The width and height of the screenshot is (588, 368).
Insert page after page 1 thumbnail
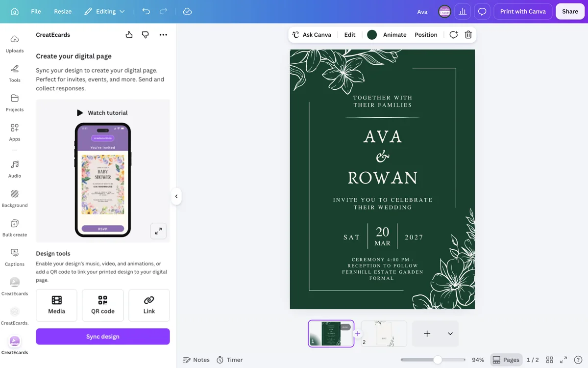358,334
